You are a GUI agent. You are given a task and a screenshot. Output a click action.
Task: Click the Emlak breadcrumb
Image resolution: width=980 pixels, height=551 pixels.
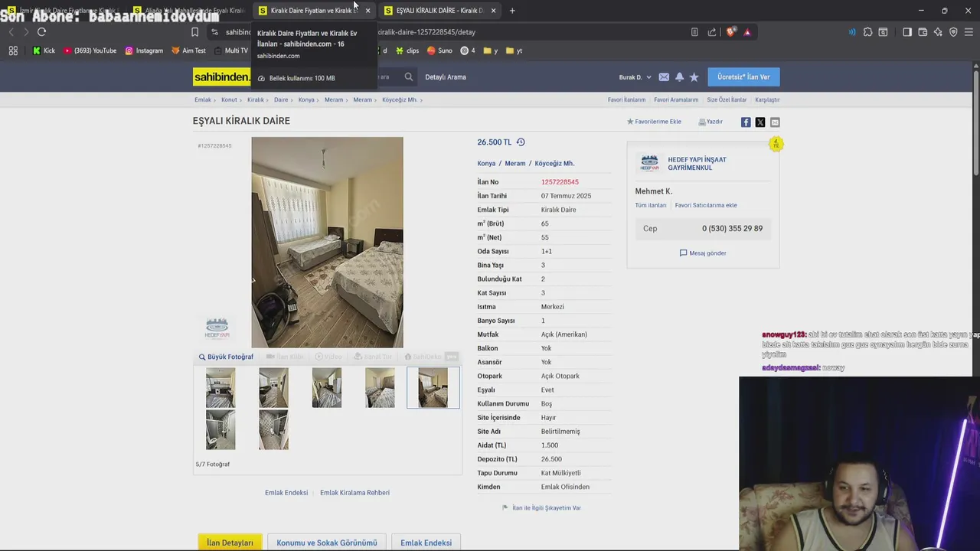202,99
